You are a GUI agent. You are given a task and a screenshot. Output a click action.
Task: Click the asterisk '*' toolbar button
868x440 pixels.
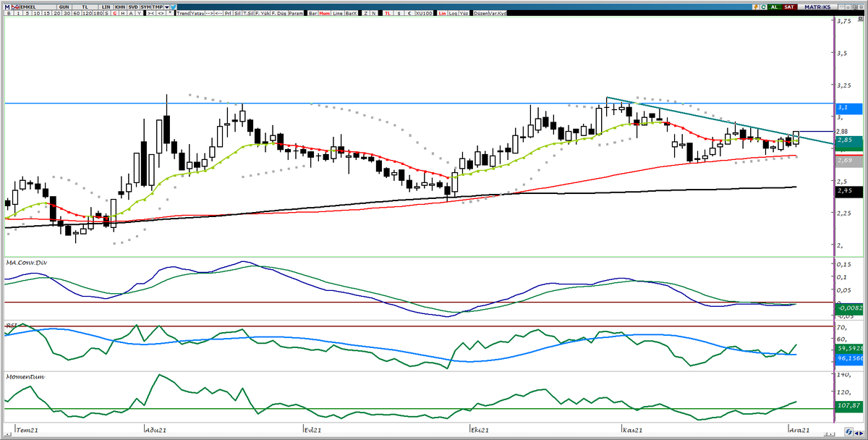tap(171, 14)
